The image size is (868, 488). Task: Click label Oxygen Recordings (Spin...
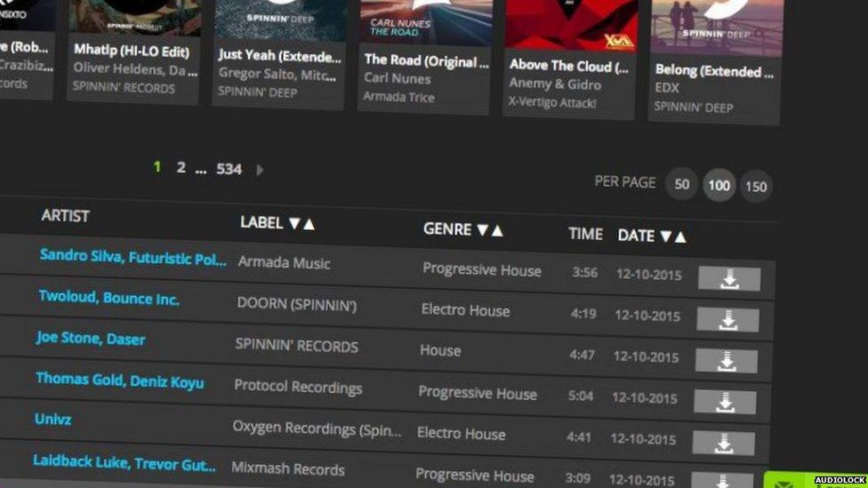(x=317, y=428)
